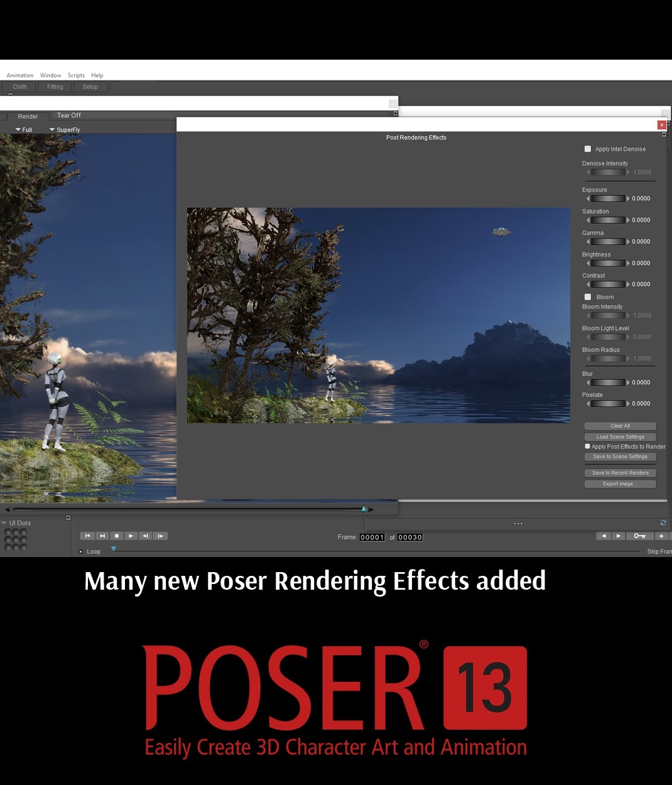Switch to the Setup room tab
This screenshot has height=785, width=672.
coord(90,87)
